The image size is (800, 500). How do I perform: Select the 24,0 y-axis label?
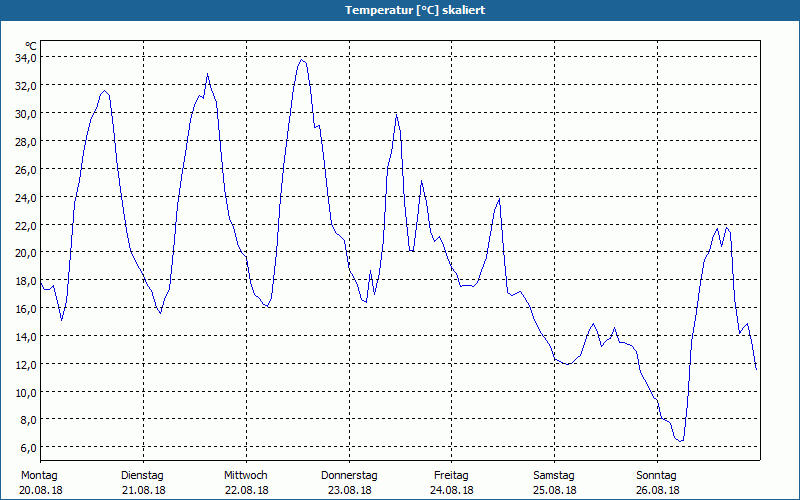pos(26,198)
